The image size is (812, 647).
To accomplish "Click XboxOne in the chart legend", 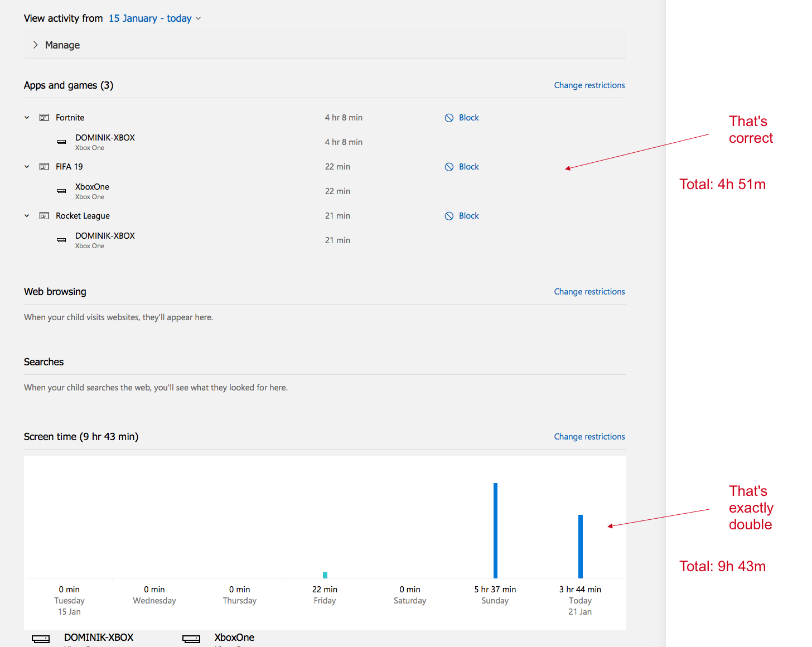I will (x=234, y=638).
